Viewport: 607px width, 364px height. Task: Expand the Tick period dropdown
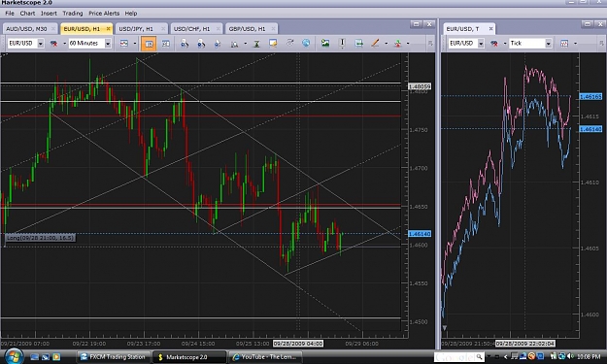(x=548, y=44)
